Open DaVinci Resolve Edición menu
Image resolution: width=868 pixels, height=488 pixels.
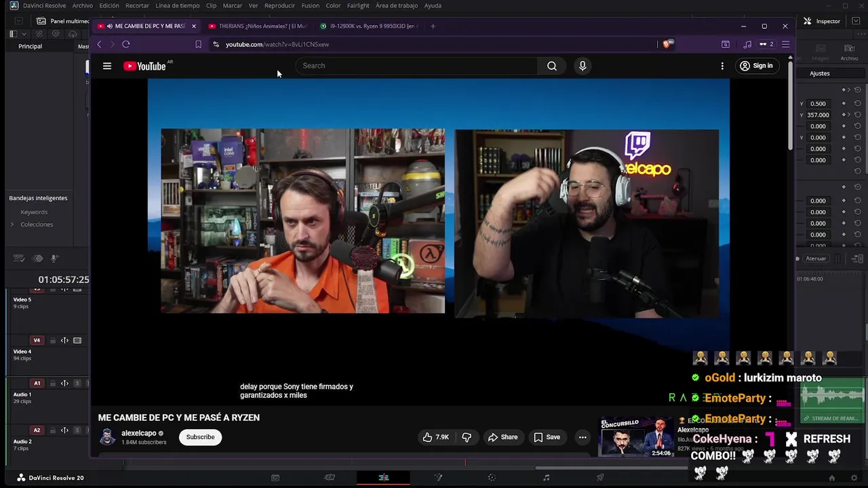pos(109,5)
